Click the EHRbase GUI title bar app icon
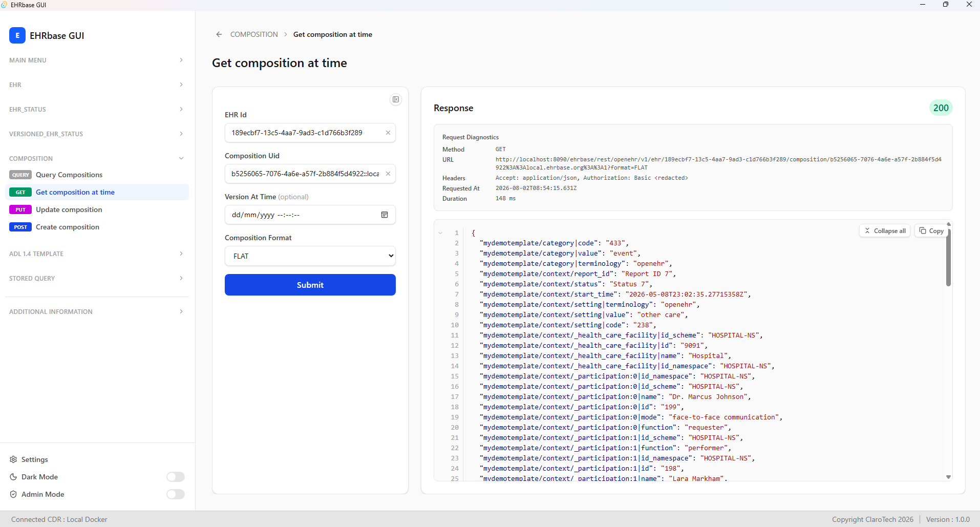 click(5, 5)
